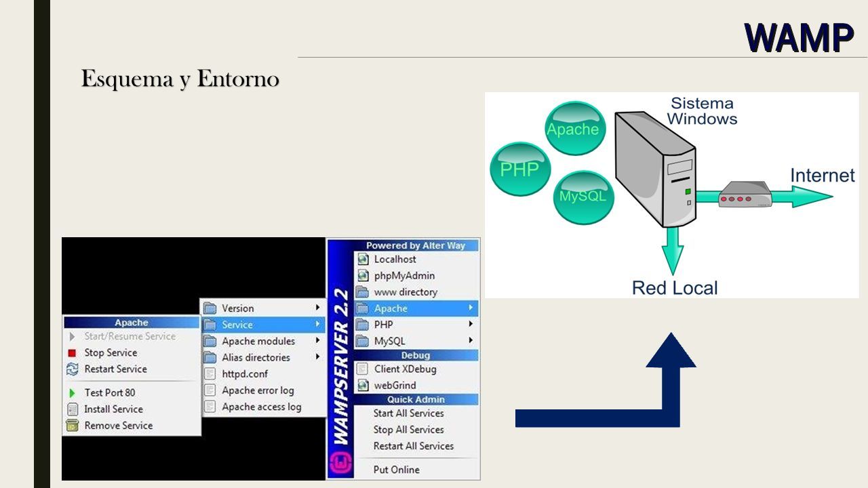868x488 pixels.
Task: Click the Apache bubble in the diagram
Action: pyautogui.click(x=575, y=128)
